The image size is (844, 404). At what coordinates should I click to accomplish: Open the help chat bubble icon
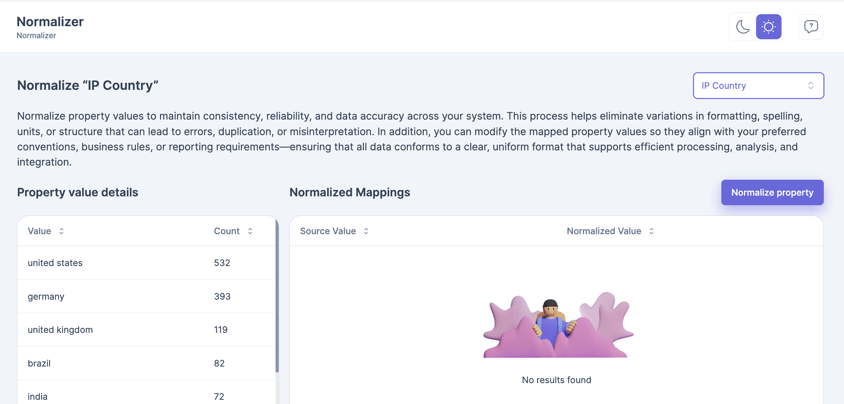[x=810, y=27]
